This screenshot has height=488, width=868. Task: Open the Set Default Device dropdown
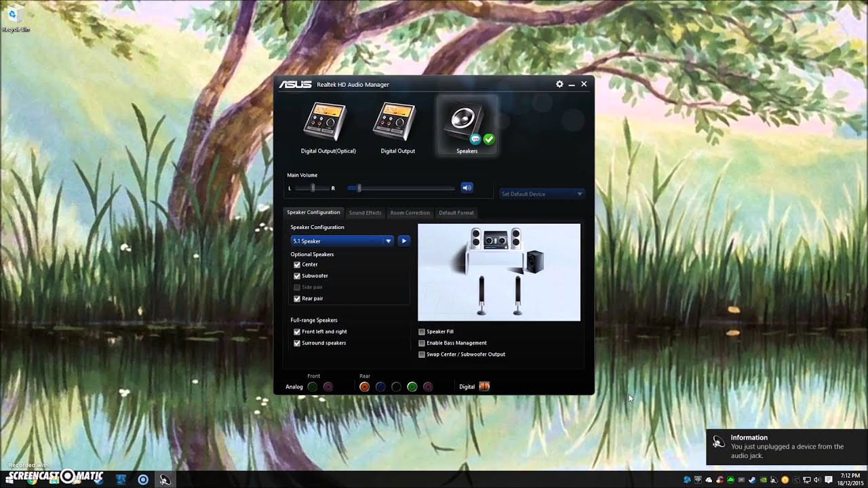pyautogui.click(x=542, y=194)
